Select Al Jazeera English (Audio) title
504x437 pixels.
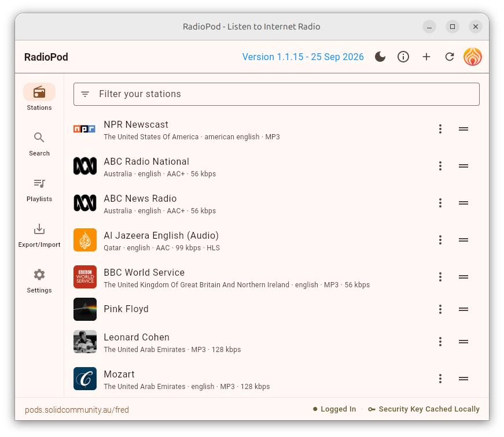[x=161, y=235]
